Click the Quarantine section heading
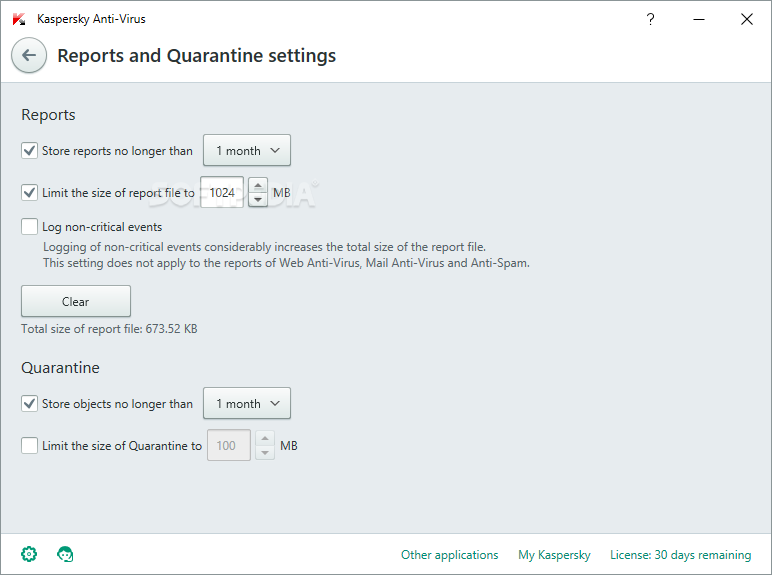The height and width of the screenshot is (575, 772). [x=60, y=368]
